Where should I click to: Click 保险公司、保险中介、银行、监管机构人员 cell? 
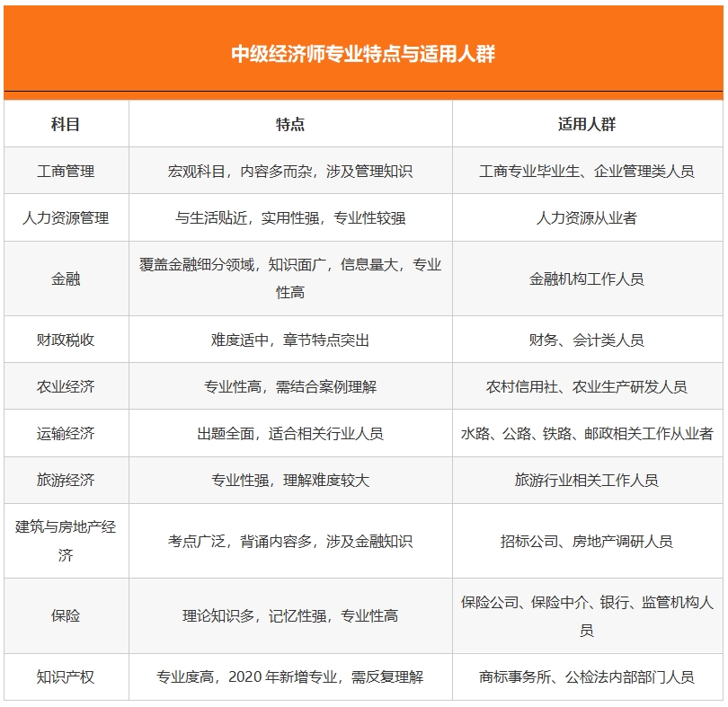(x=587, y=616)
